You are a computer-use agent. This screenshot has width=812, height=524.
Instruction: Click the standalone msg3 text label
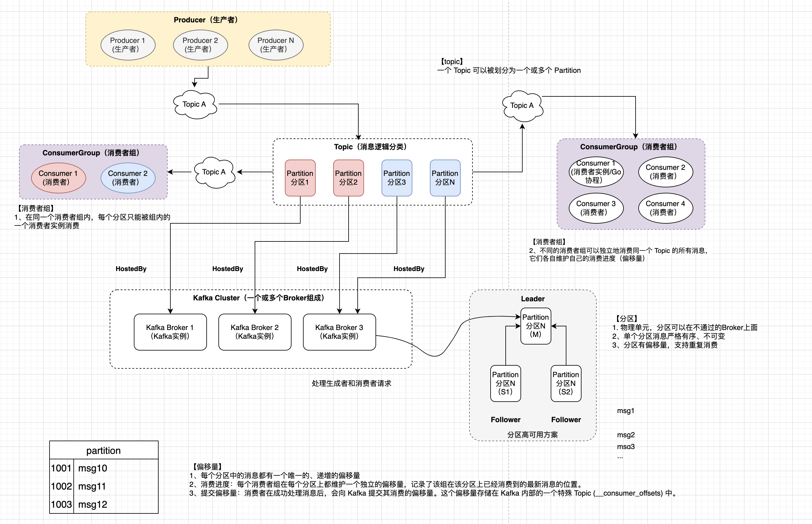coord(626,447)
